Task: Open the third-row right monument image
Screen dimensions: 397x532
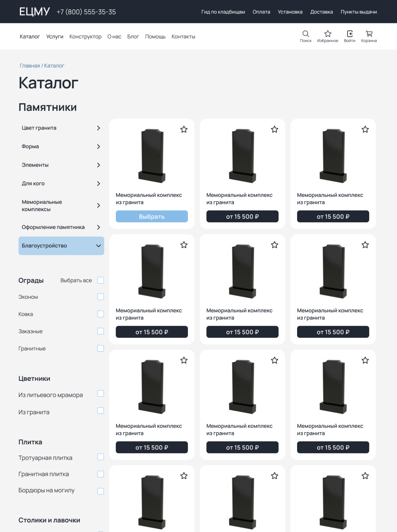Action: [x=333, y=387]
